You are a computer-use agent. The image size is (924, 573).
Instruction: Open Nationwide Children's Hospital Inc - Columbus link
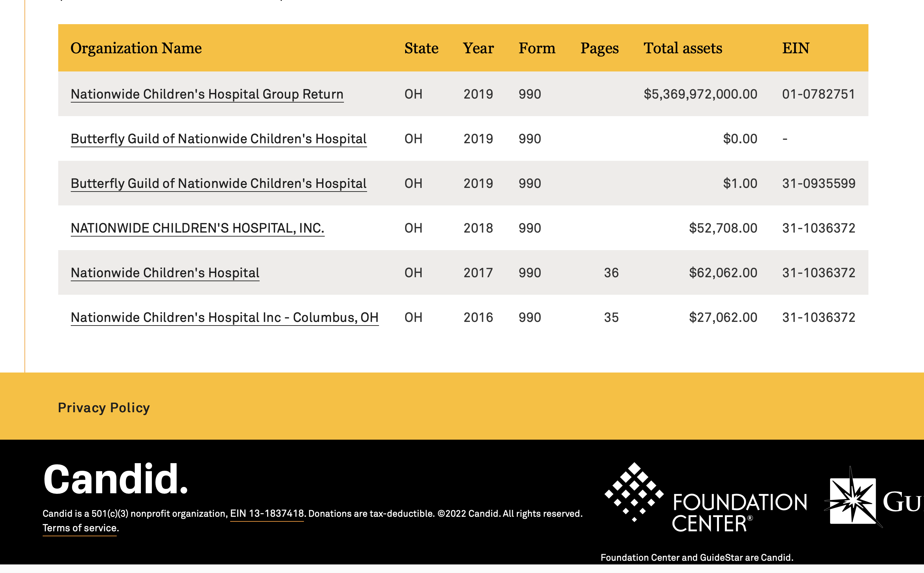pos(224,318)
